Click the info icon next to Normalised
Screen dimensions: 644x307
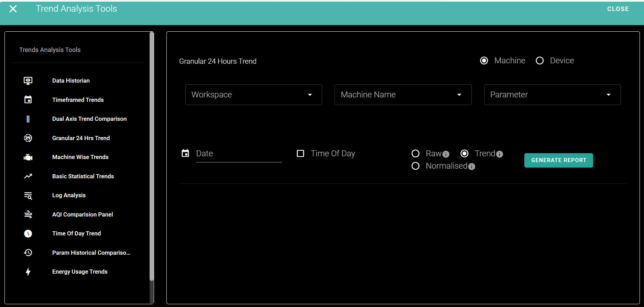pos(472,167)
